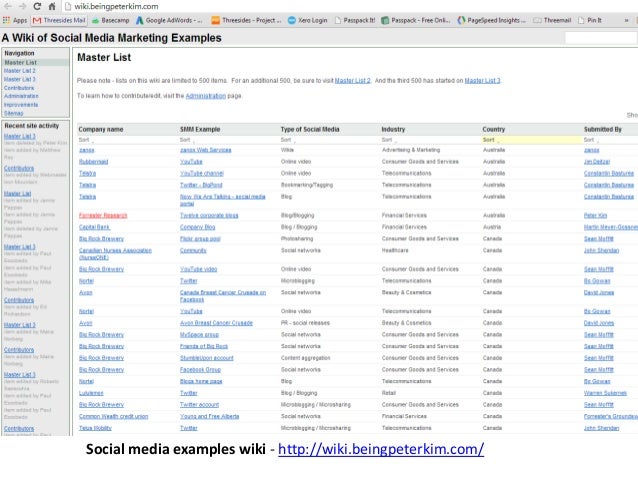Click the Type of Social Media header
Image resolution: width=638 pixels, height=479 pixels.
click(x=310, y=129)
